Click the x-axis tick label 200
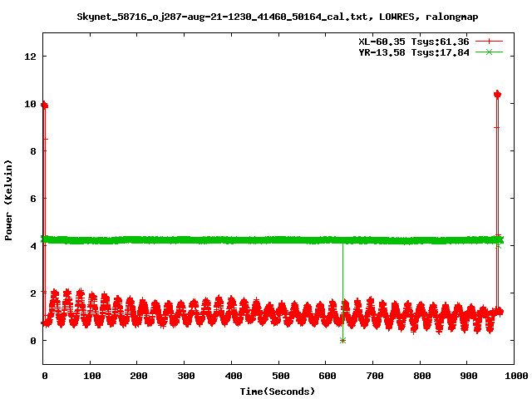The height and width of the screenshot is (399, 532). [139, 376]
